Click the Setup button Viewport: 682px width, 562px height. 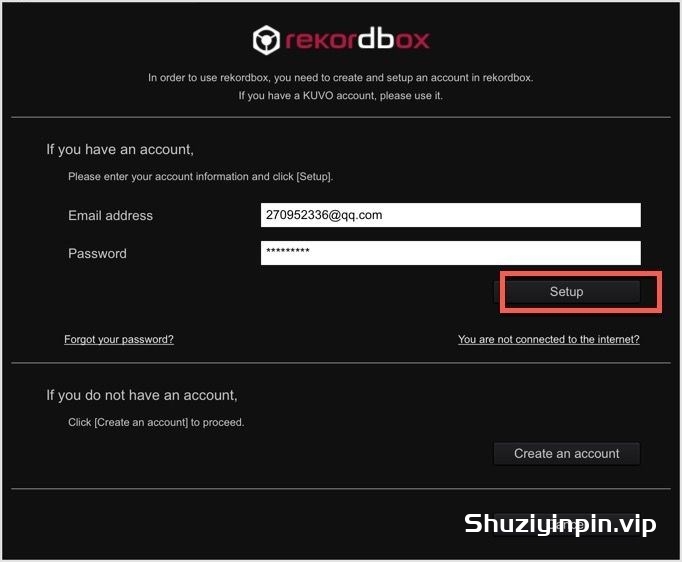pyautogui.click(x=567, y=291)
